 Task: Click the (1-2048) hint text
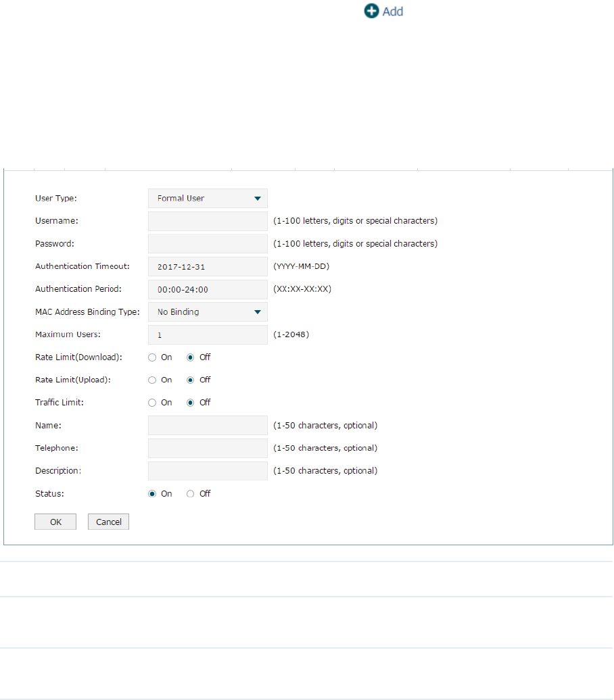click(291, 335)
